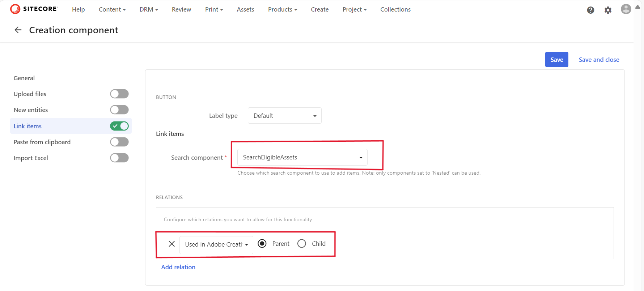The width and height of the screenshot is (644, 291).
Task: Open the help question mark icon
Action: [x=590, y=10]
